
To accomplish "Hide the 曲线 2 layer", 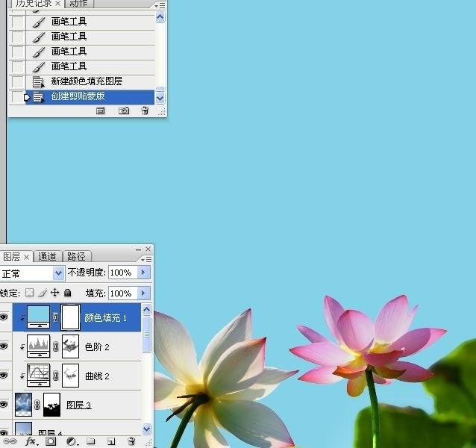I will [x=4, y=376].
